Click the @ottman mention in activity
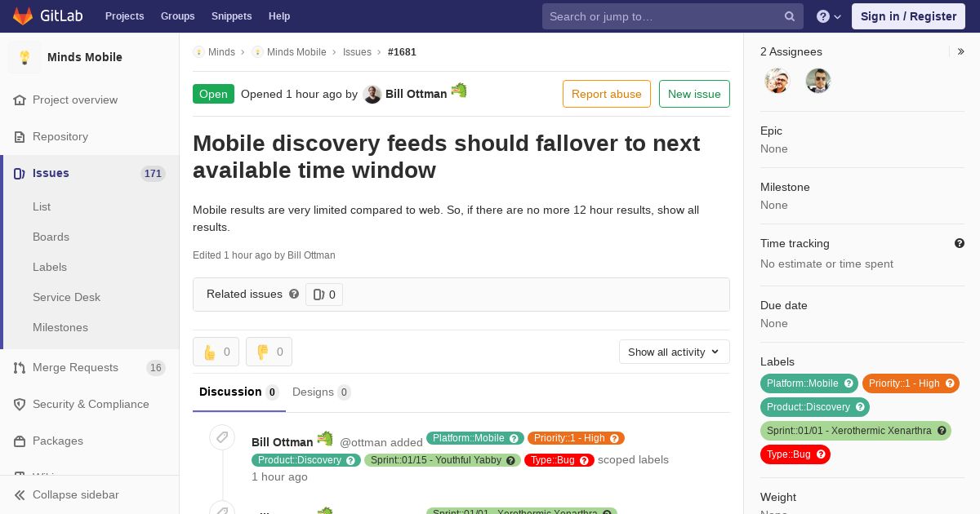The image size is (980, 514). [363, 442]
